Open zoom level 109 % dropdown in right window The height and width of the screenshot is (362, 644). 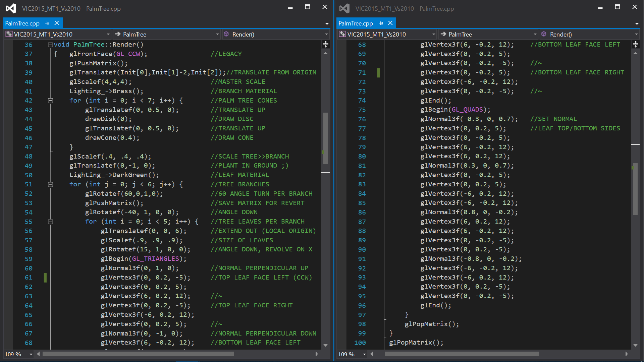click(364, 354)
